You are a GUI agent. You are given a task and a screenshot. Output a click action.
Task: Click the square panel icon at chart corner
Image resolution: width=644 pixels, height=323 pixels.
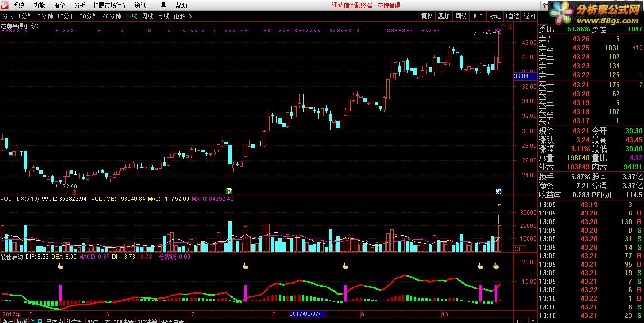tap(510, 26)
